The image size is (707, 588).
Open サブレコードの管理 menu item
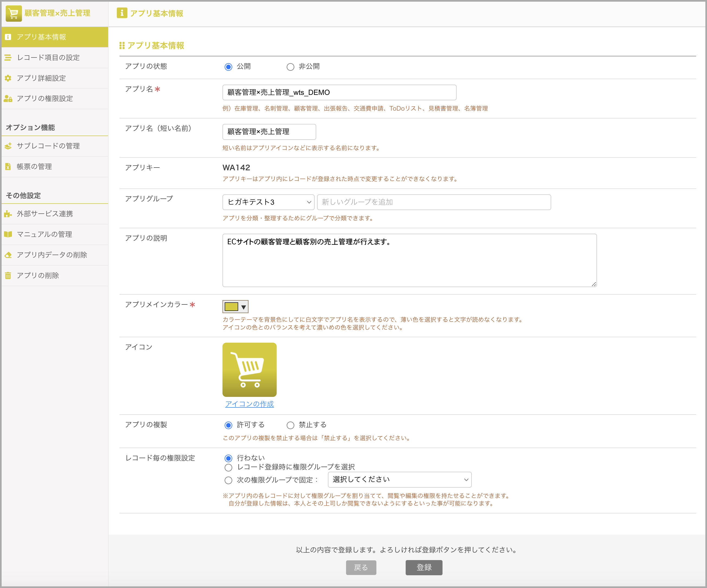(55, 146)
